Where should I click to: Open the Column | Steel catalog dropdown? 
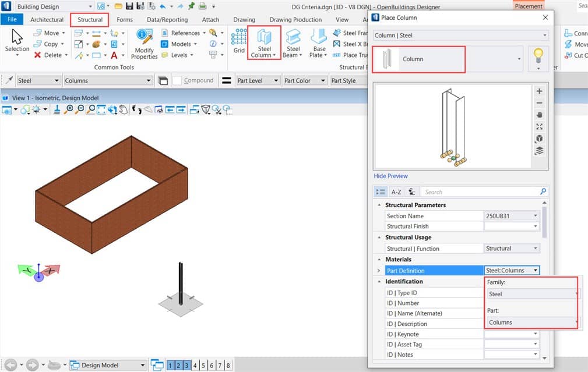[460, 36]
